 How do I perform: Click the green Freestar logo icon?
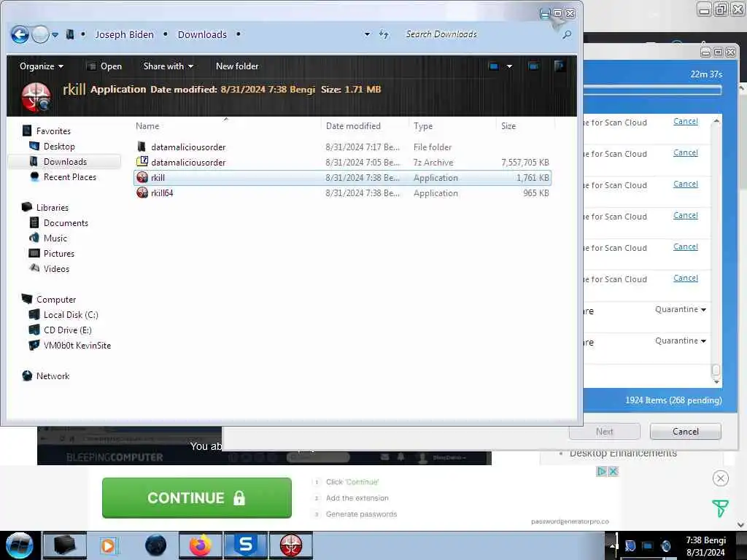720,508
